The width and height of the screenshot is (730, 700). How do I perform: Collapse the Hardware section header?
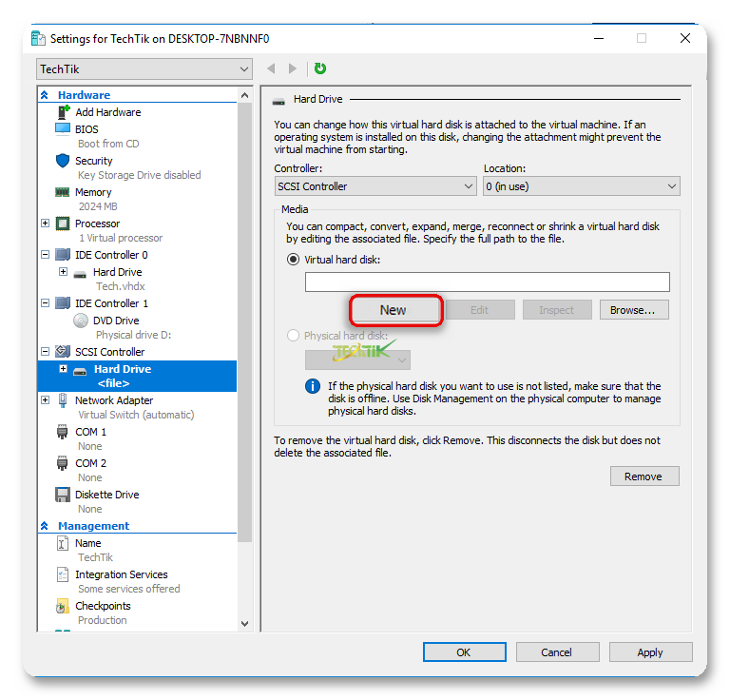coord(45,95)
